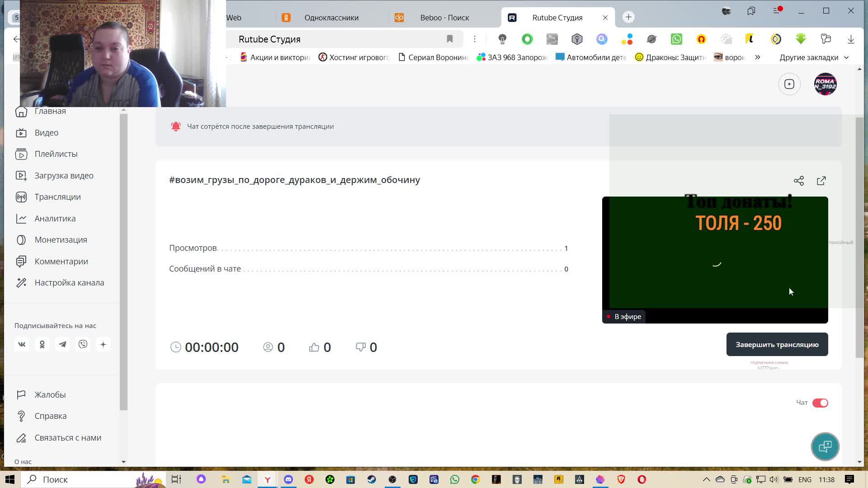868x488 pixels.
Task: Bookmark page using address bar flag
Action: click(x=450, y=39)
